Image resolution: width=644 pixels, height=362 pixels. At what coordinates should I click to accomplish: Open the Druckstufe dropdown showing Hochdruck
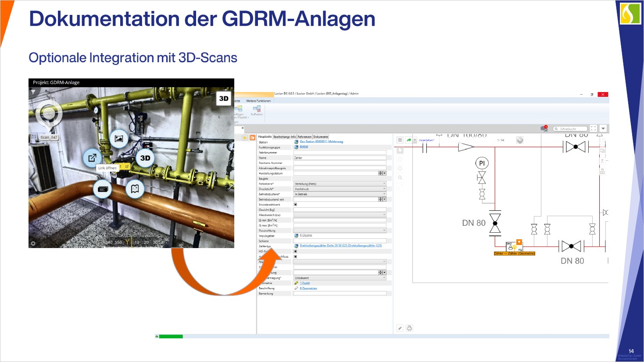(384, 189)
